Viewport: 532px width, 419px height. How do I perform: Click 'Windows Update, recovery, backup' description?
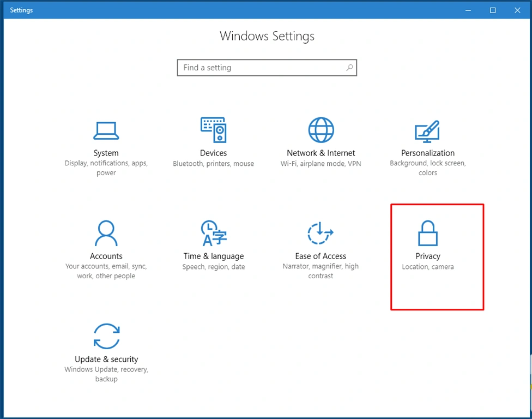click(x=106, y=374)
